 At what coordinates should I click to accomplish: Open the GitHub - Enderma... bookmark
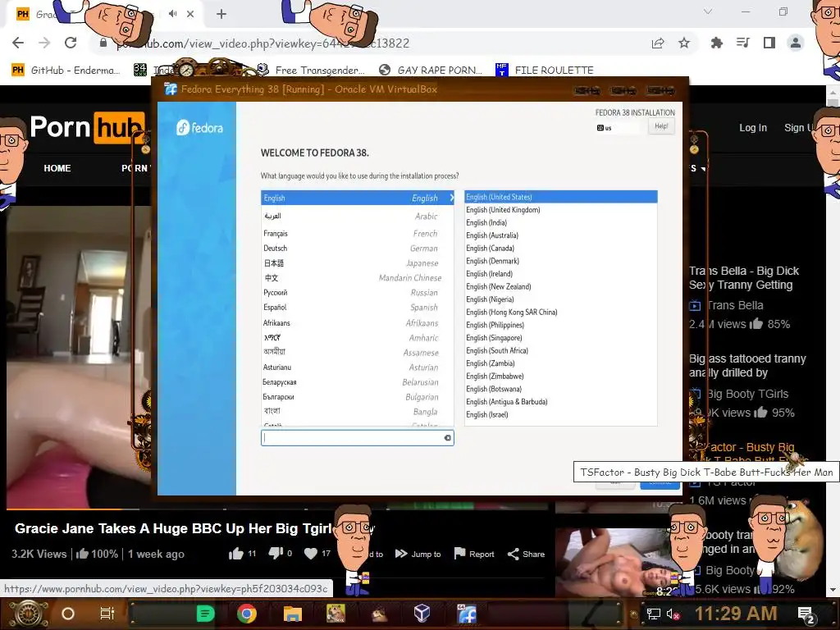pos(66,71)
